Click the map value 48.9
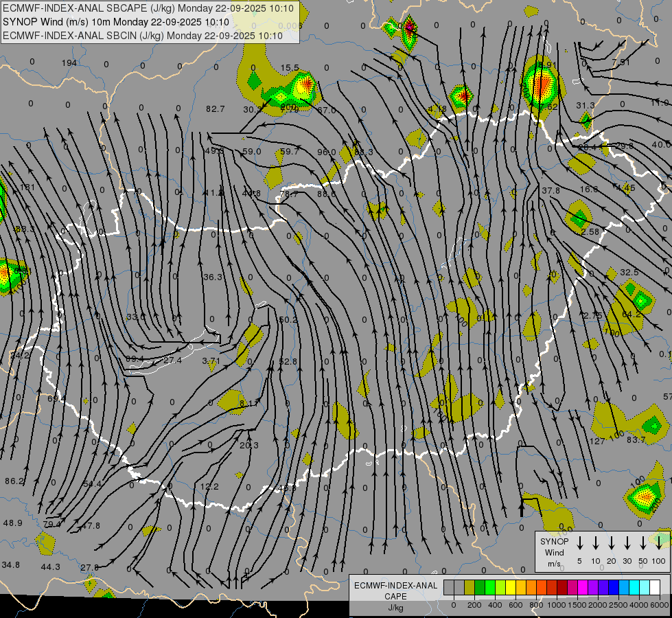This screenshot has width=672, height=618. point(12,523)
